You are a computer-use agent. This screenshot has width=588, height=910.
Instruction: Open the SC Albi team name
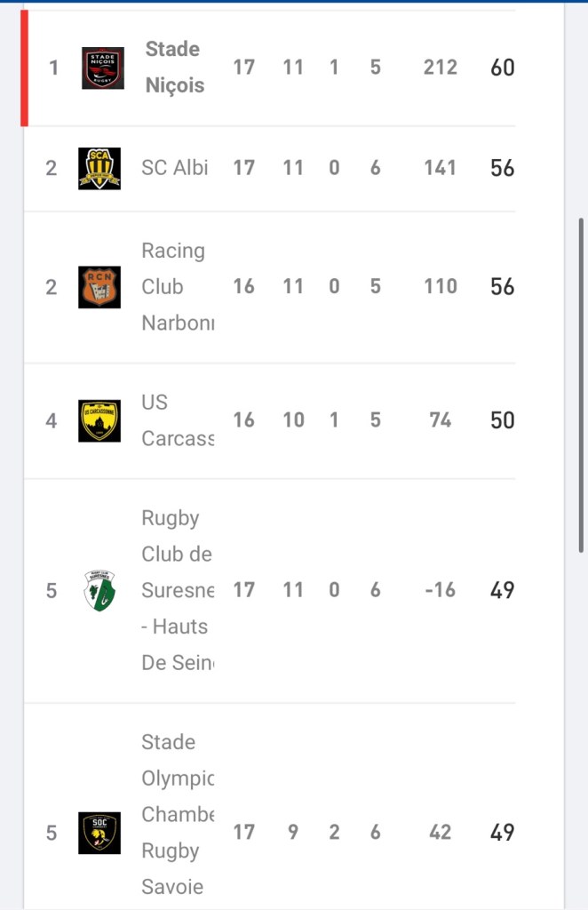click(174, 168)
